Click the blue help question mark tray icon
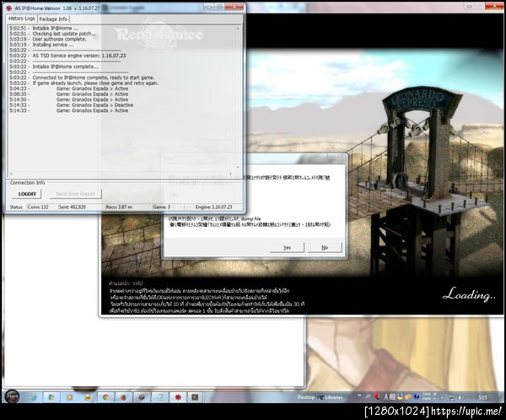This screenshot has height=420, width=506. (417, 396)
